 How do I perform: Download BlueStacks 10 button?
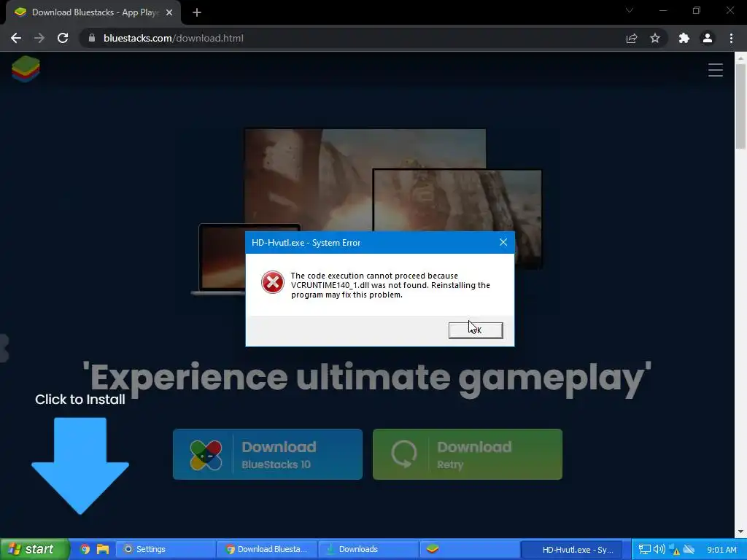(x=268, y=454)
